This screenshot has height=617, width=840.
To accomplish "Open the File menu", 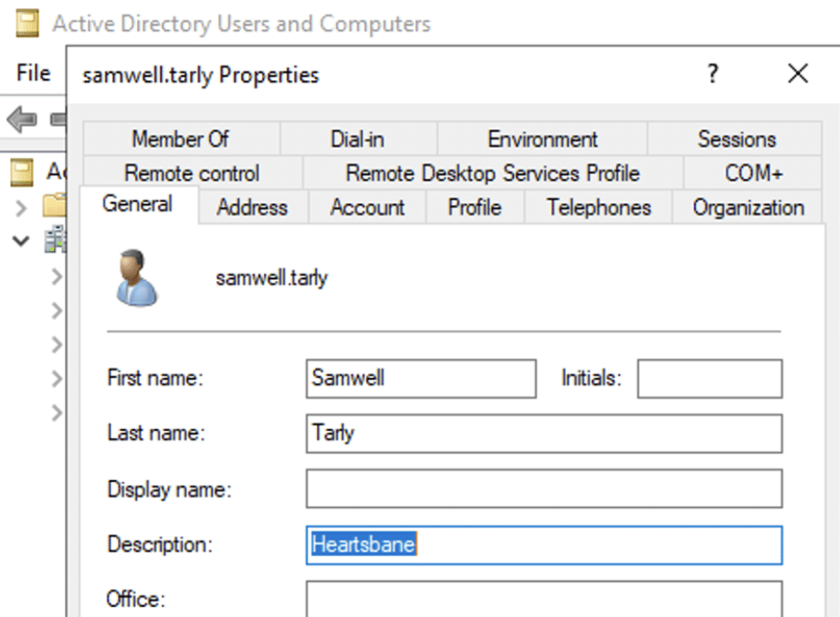I will pos(33,72).
